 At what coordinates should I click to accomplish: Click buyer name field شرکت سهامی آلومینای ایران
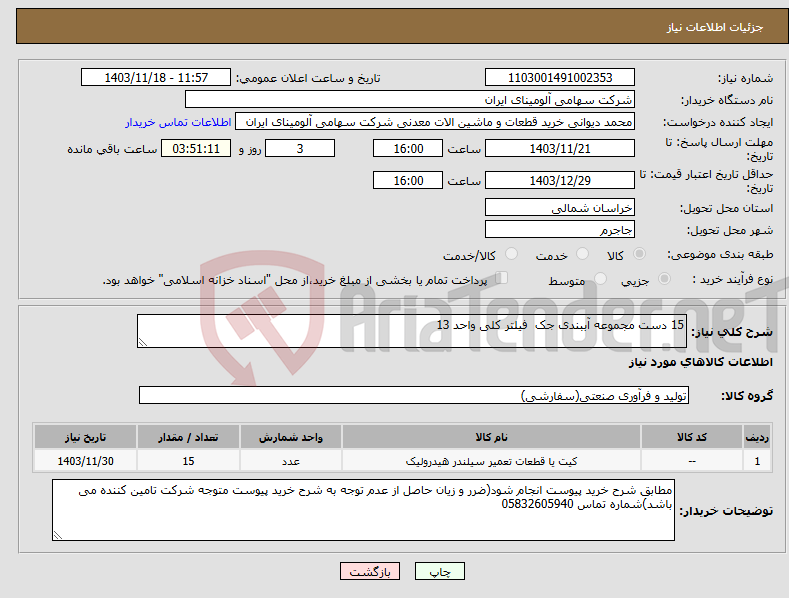(x=410, y=100)
